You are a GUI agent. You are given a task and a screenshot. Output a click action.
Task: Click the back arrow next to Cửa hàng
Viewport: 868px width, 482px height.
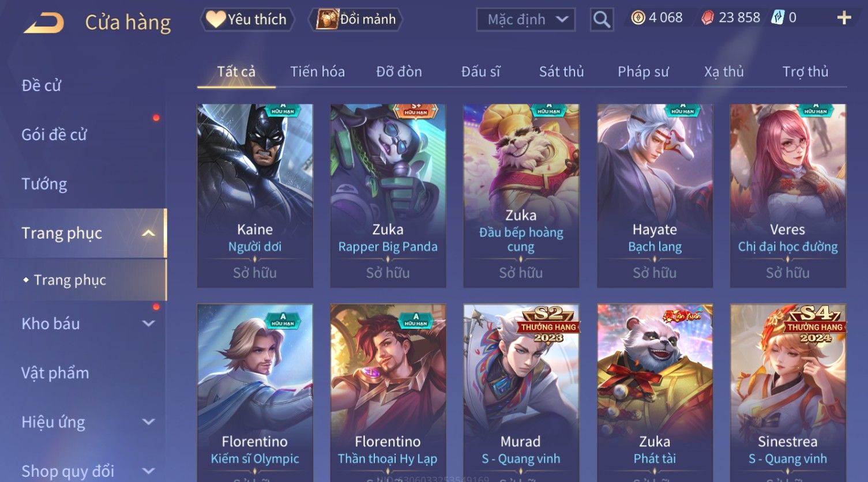tap(44, 22)
